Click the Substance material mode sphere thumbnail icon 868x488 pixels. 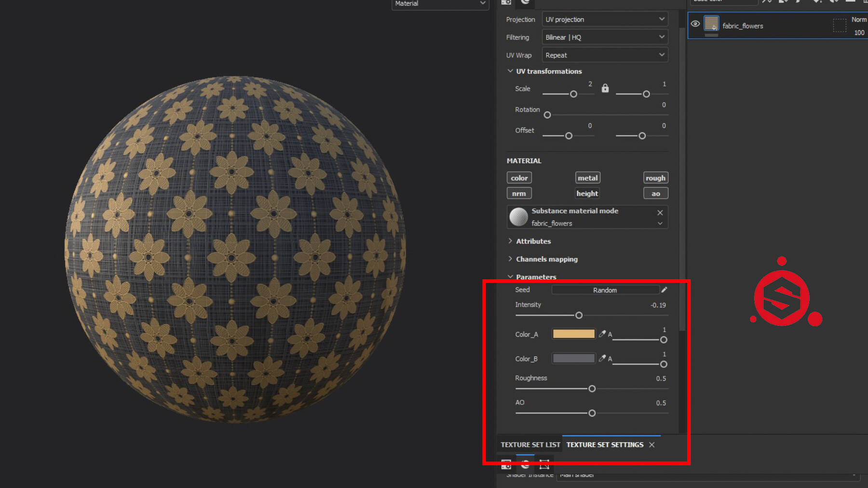pos(518,216)
